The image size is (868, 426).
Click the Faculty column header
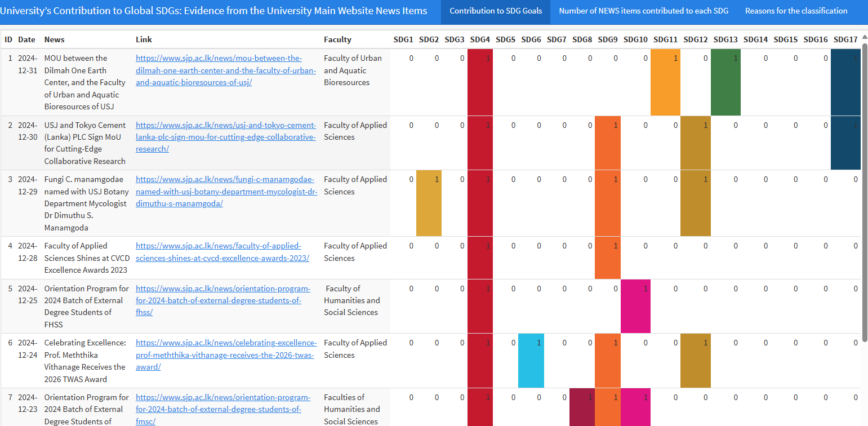(337, 39)
